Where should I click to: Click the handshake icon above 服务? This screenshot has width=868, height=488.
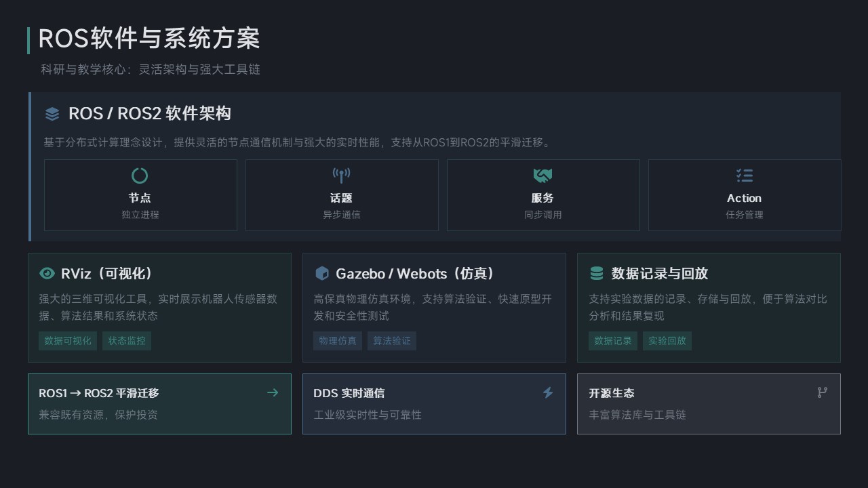tap(542, 176)
